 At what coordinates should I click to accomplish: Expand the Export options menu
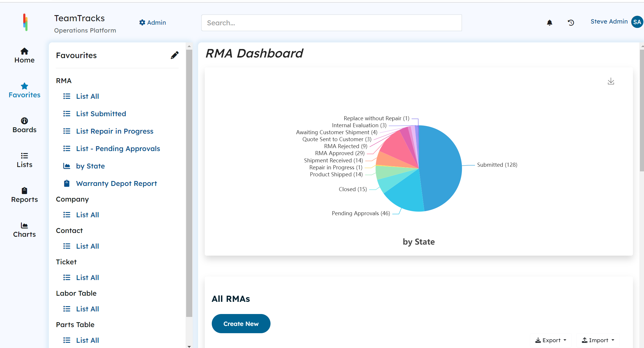click(x=550, y=340)
